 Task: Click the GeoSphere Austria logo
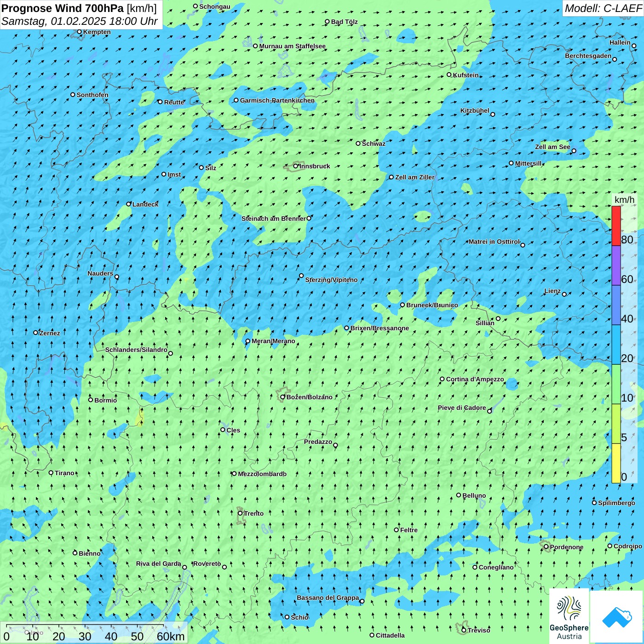pos(569,616)
